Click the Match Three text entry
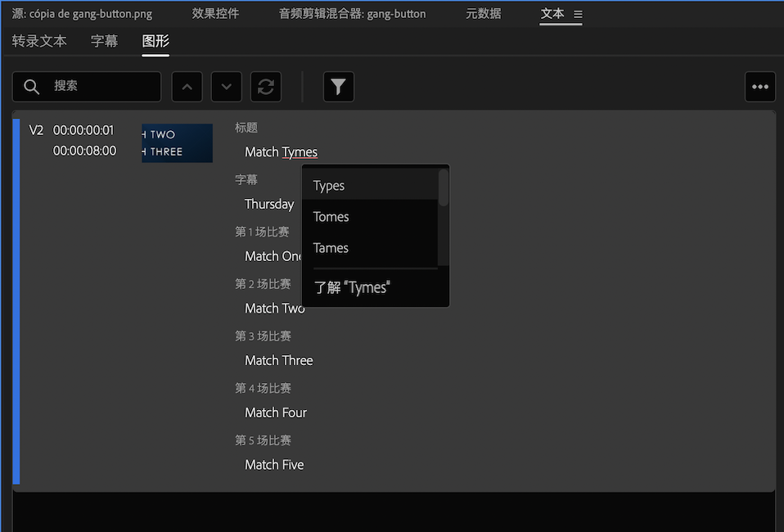The height and width of the screenshot is (532, 784). (x=278, y=360)
